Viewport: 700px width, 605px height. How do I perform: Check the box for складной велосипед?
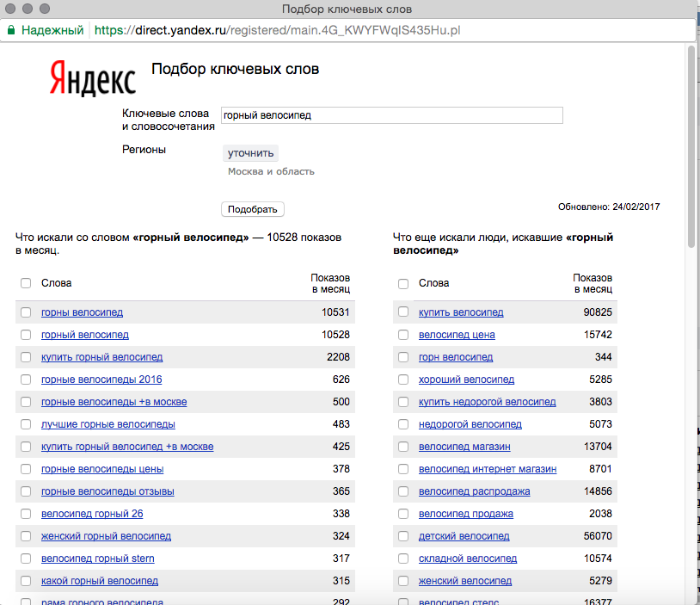[x=403, y=558]
